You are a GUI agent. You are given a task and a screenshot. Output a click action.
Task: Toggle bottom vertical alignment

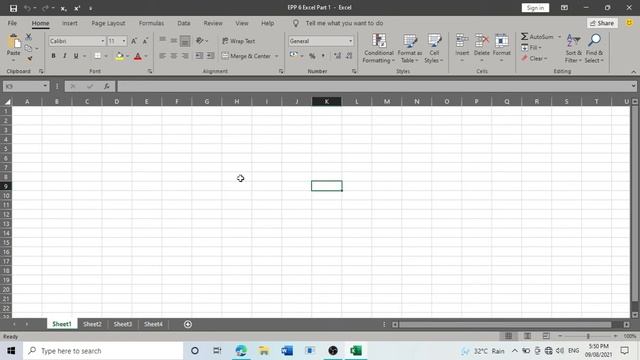coord(185,41)
